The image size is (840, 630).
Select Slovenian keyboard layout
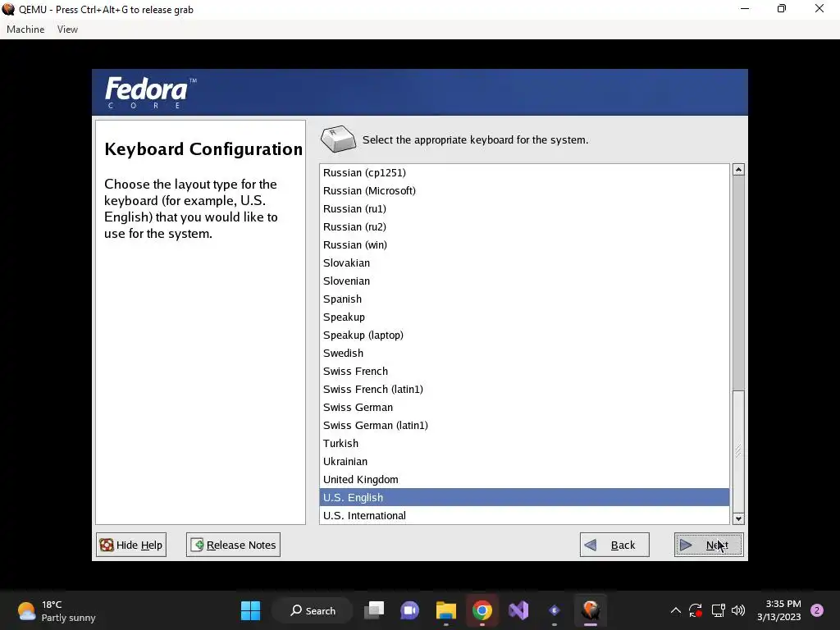(524, 281)
